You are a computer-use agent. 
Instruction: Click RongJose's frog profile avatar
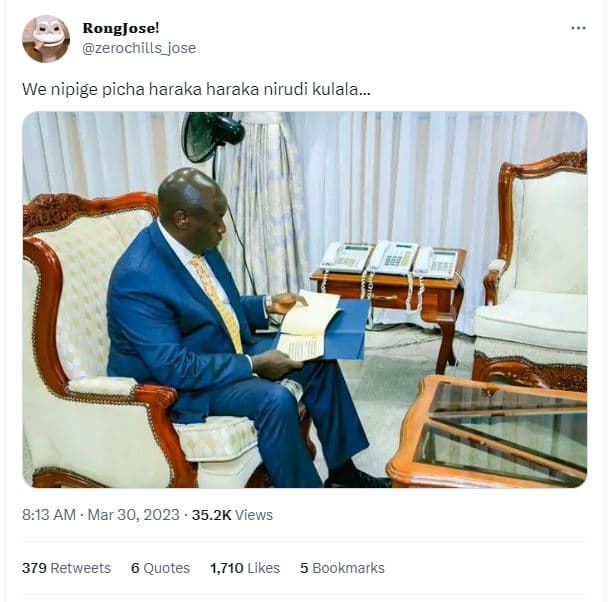(46, 39)
